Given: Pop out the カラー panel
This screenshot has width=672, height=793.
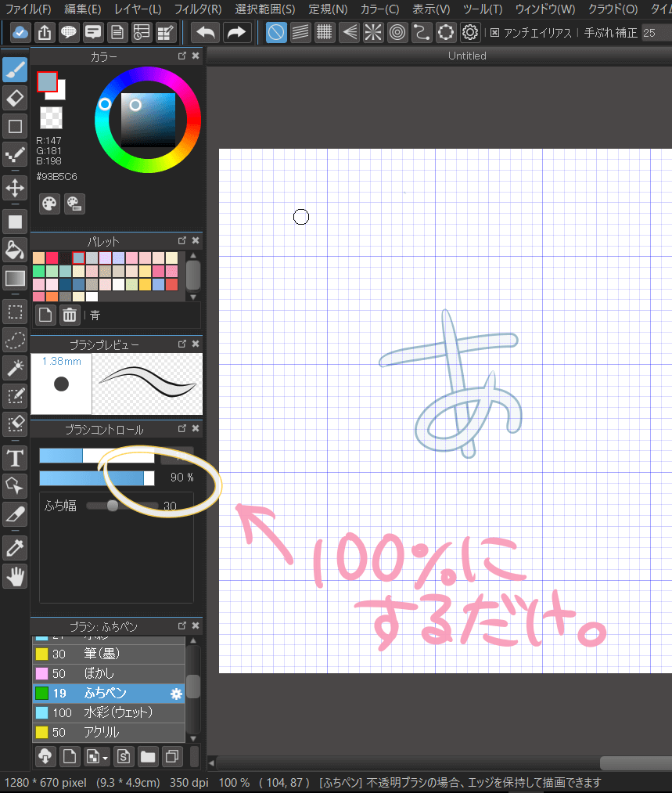Looking at the screenshot, I should coord(182,56).
